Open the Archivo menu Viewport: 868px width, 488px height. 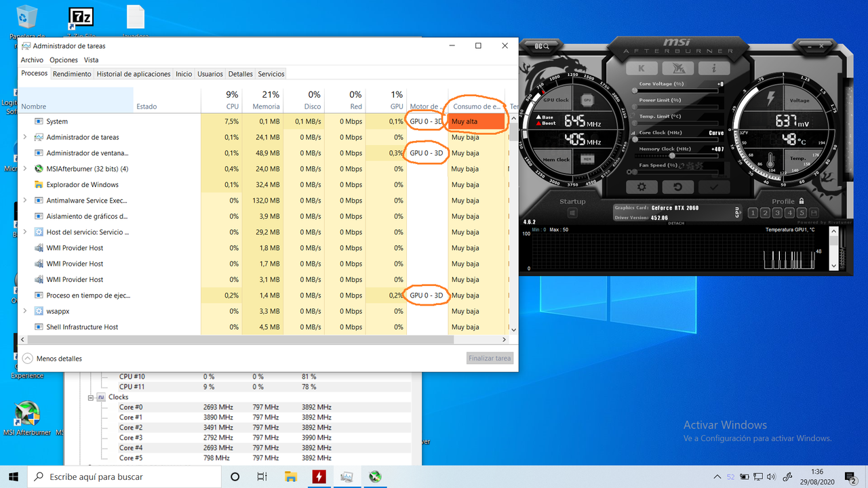pyautogui.click(x=32, y=60)
